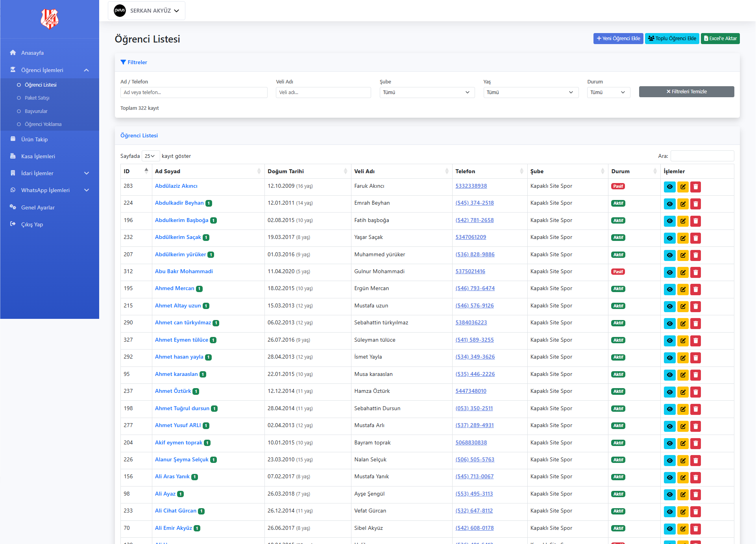Click the delete trash icon for Ahmed Mercan
Screen dimensions: 756x544
[x=696, y=289]
